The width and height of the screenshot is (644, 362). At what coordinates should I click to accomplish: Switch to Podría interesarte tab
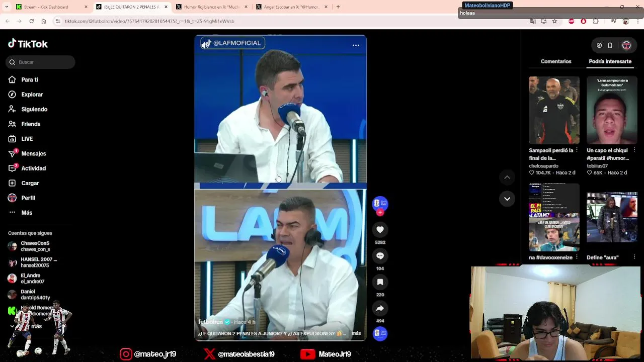coord(610,61)
